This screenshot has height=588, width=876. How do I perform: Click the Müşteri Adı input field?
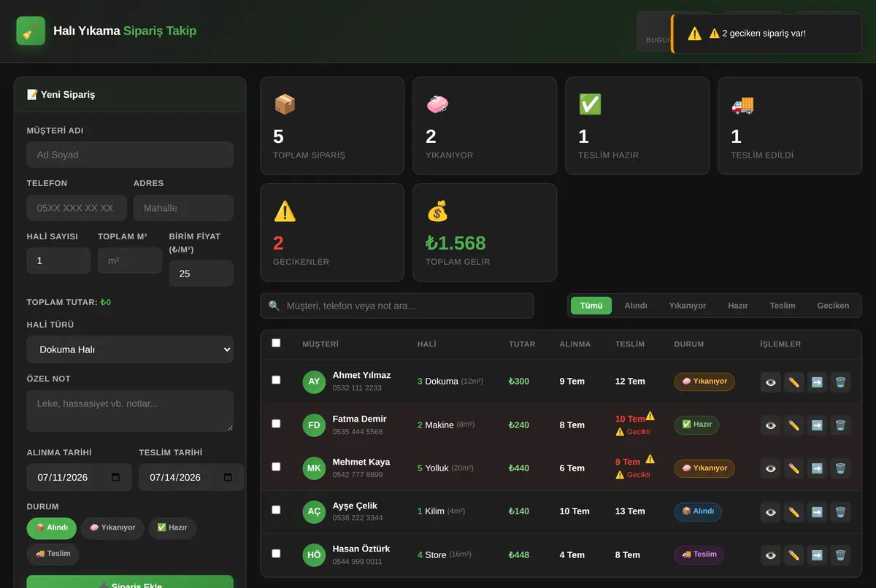click(130, 155)
